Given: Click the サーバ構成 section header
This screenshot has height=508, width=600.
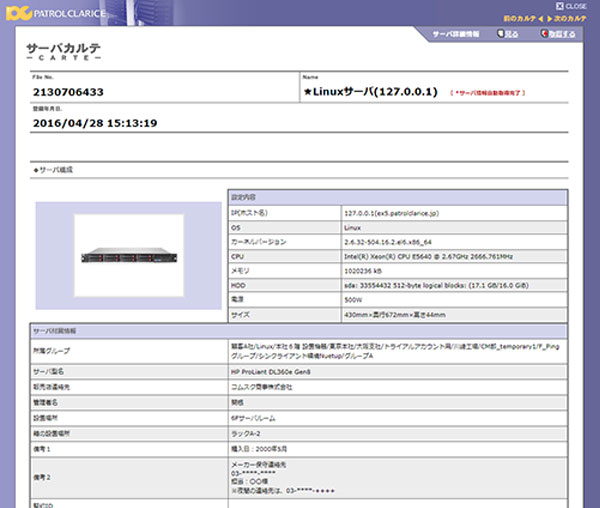Looking at the screenshot, I should coord(53,170).
